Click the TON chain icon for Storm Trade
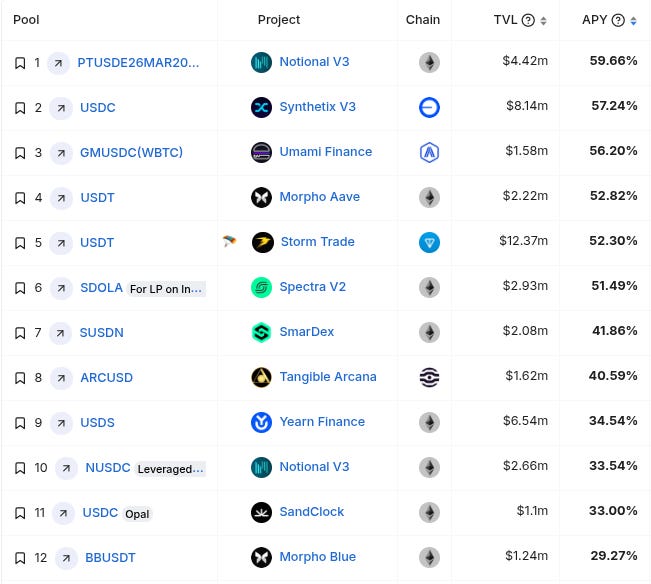Viewport: 651px width, 584px height. 429,242
